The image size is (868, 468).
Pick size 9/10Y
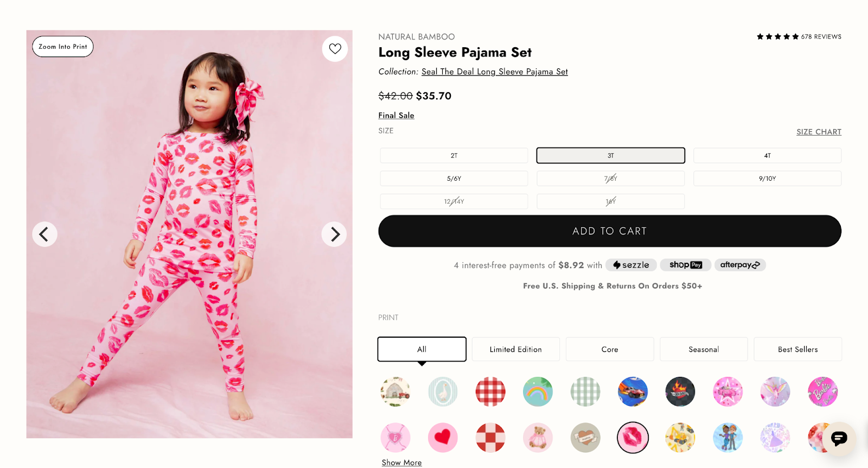[x=767, y=179]
